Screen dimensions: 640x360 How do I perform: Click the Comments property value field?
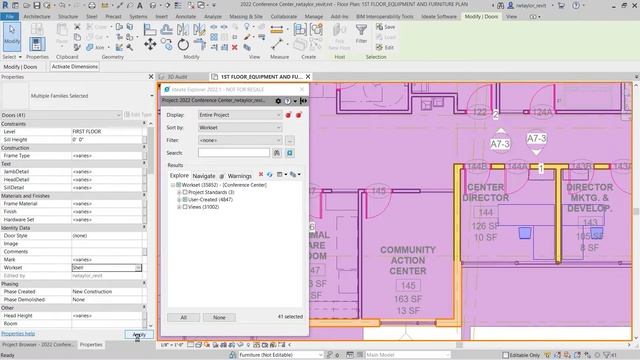107,251
